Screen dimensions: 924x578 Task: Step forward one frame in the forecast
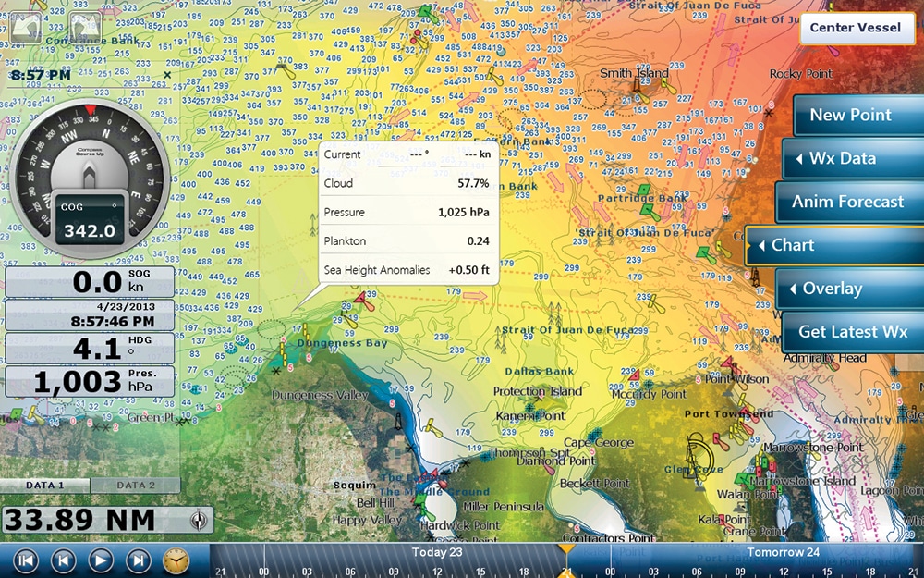(138, 560)
